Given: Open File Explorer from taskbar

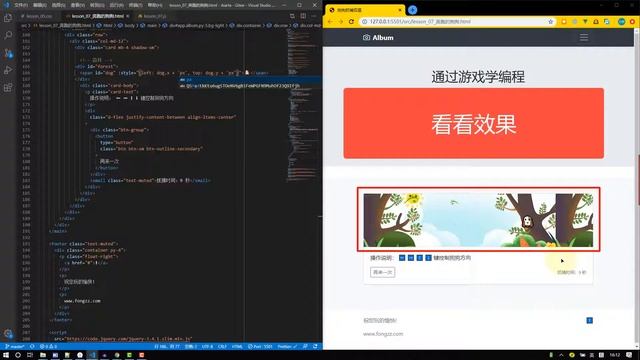Looking at the screenshot, I should point(42,355).
